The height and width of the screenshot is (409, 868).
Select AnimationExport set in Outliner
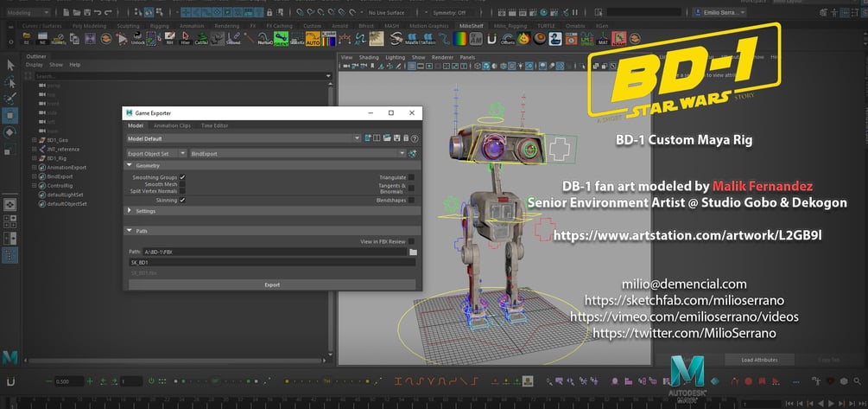67,167
